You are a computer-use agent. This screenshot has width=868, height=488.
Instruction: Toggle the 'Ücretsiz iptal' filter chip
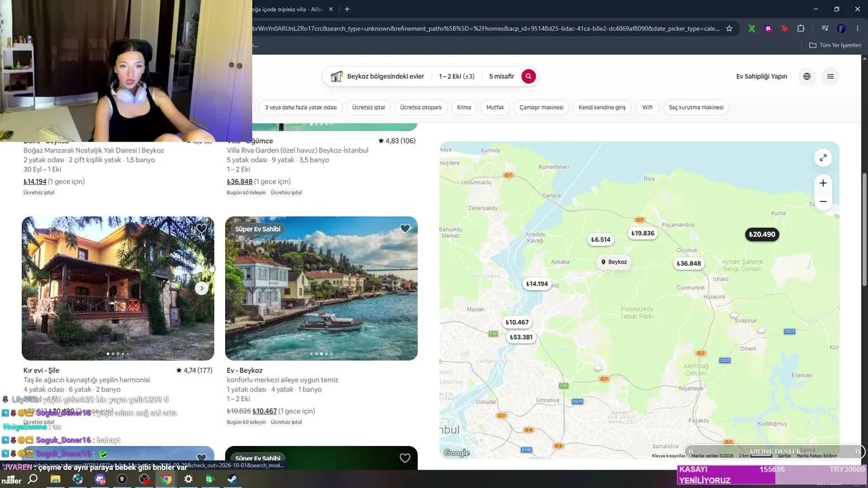click(x=368, y=107)
